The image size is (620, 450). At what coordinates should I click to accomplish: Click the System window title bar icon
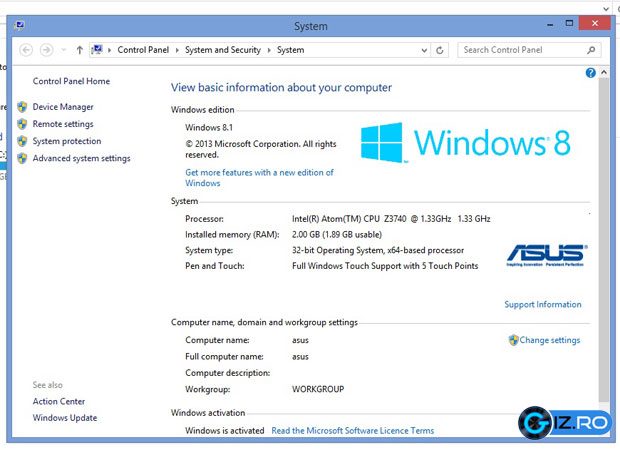tap(19, 26)
